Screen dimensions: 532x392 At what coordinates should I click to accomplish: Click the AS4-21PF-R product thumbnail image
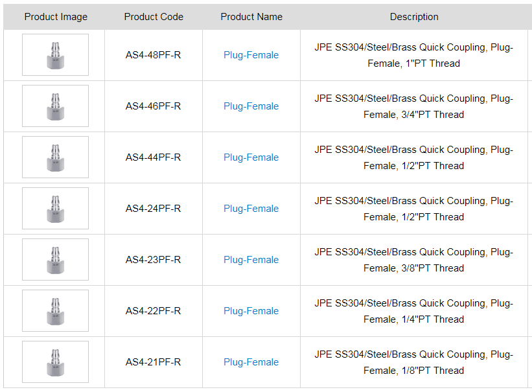[x=55, y=362]
